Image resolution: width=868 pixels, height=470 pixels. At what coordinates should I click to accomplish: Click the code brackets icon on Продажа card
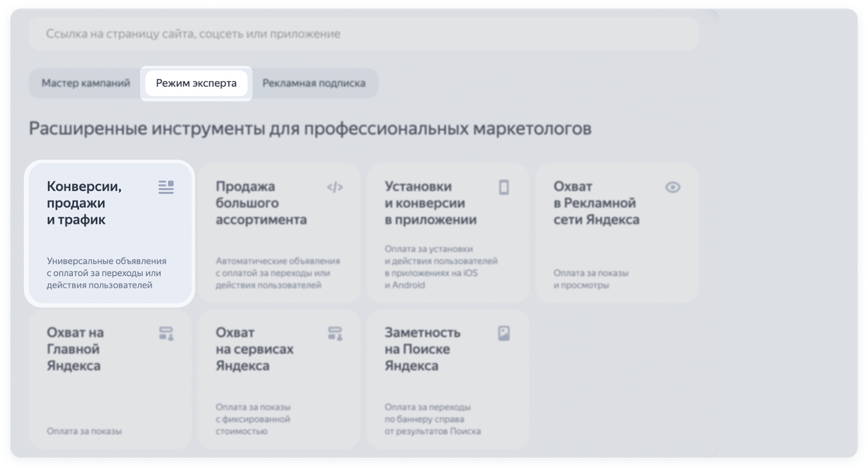pyautogui.click(x=335, y=187)
